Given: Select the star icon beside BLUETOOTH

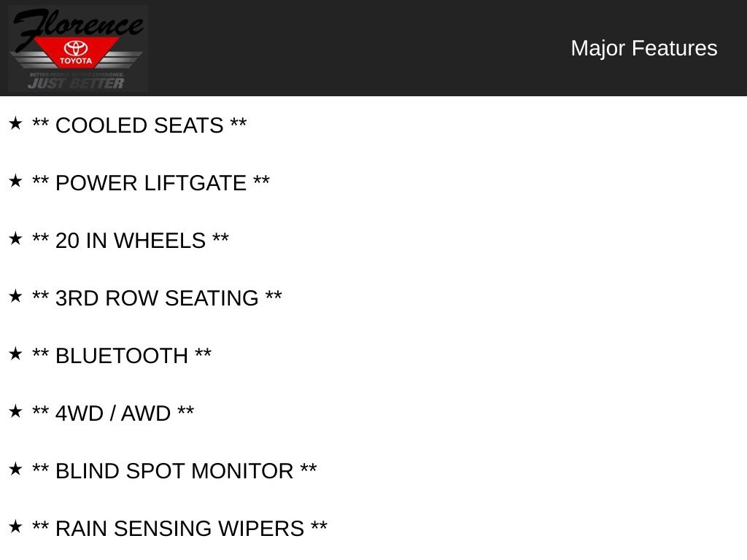Looking at the screenshot, I should (15, 354).
